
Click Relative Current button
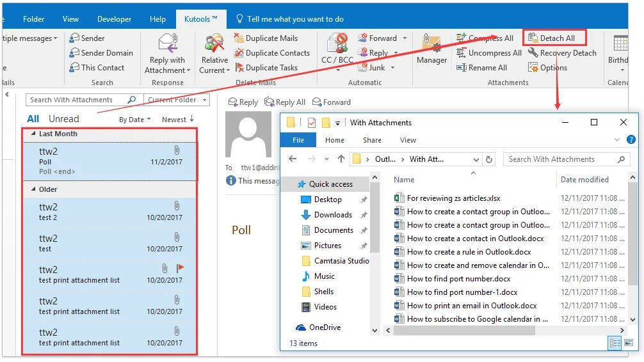(x=214, y=54)
